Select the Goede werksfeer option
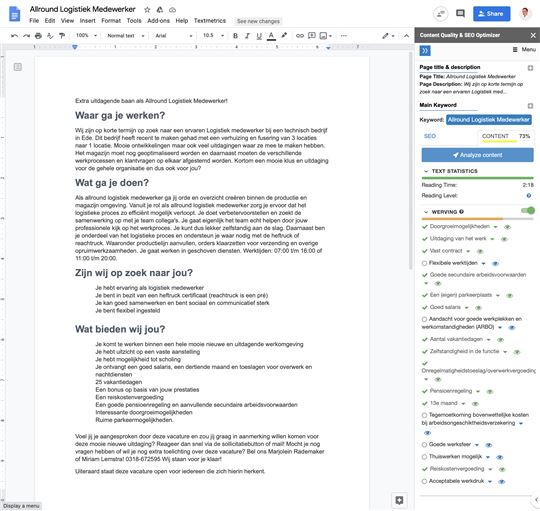This screenshot has height=511, width=540. click(x=424, y=445)
